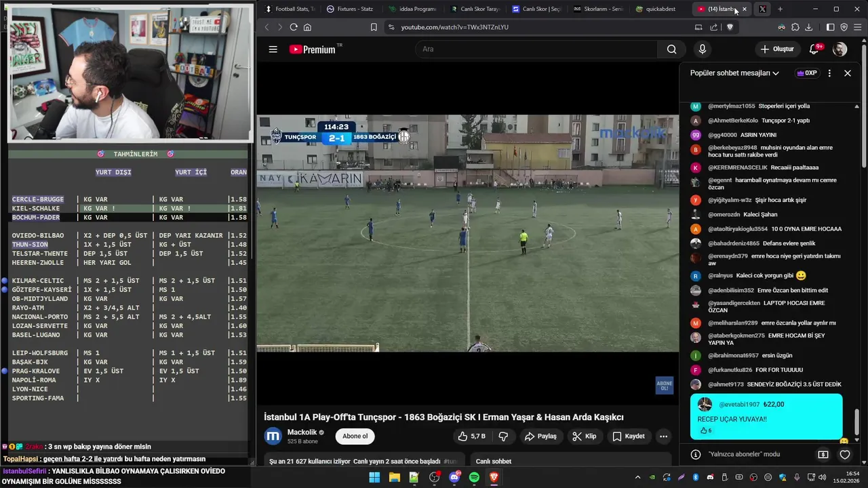Click the 0XP badge in chat header

[x=806, y=73]
